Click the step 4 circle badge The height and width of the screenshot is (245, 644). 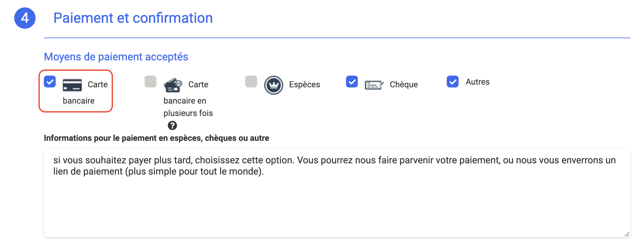[25, 18]
